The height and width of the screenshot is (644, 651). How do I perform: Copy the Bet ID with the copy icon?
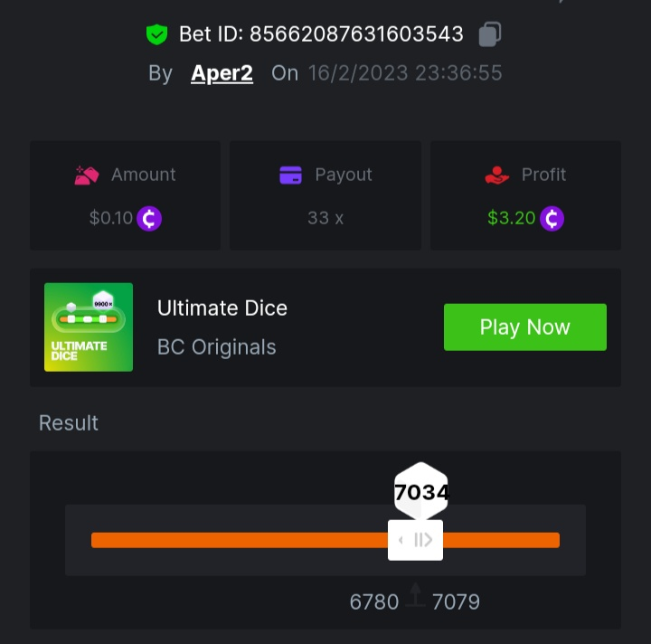click(490, 34)
